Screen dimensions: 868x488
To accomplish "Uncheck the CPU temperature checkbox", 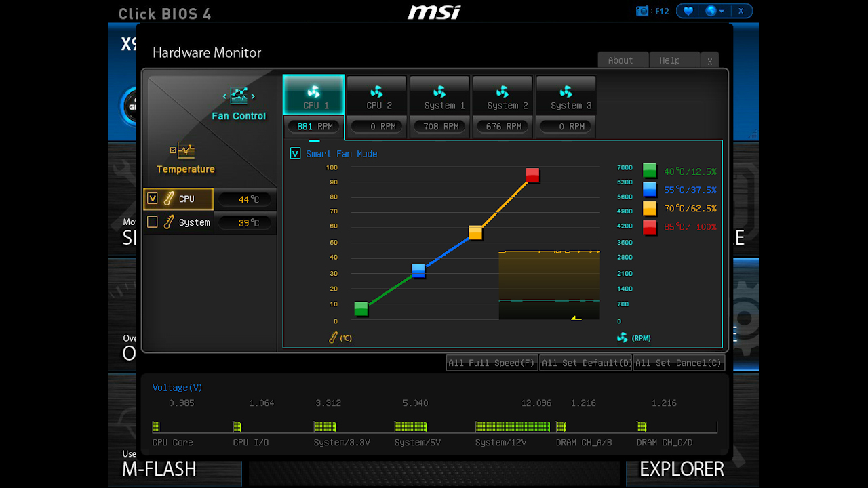I will point(153,199).
